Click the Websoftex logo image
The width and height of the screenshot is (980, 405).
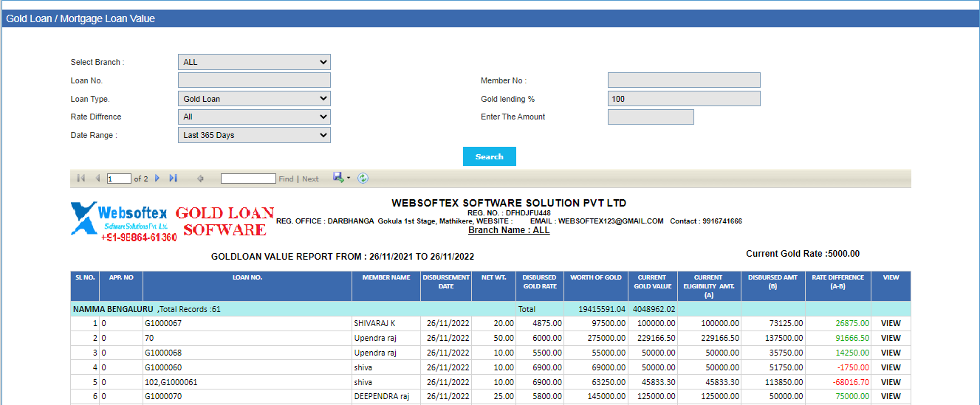(122, 221)
